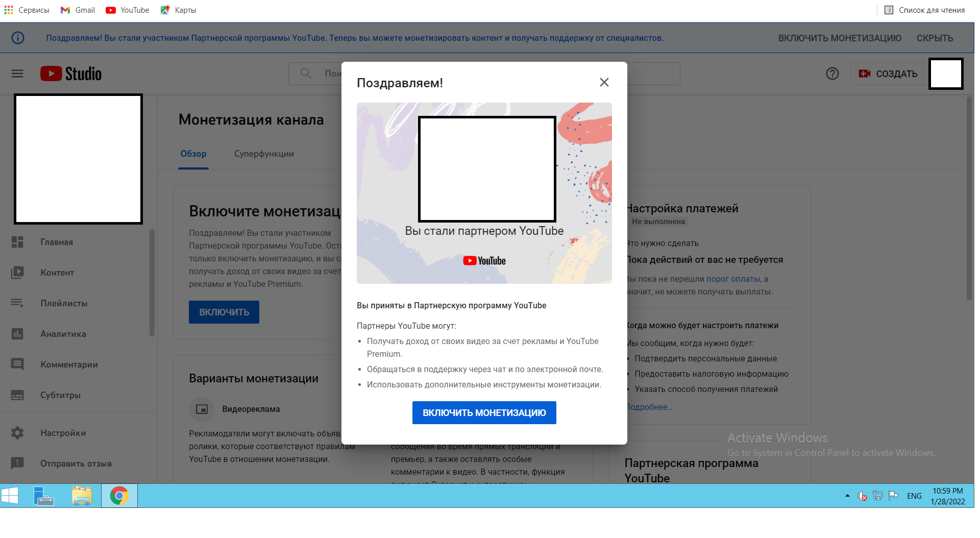Open the Подробнее link in payments card
The image size is (980, 538).
(x=649, y=407)
